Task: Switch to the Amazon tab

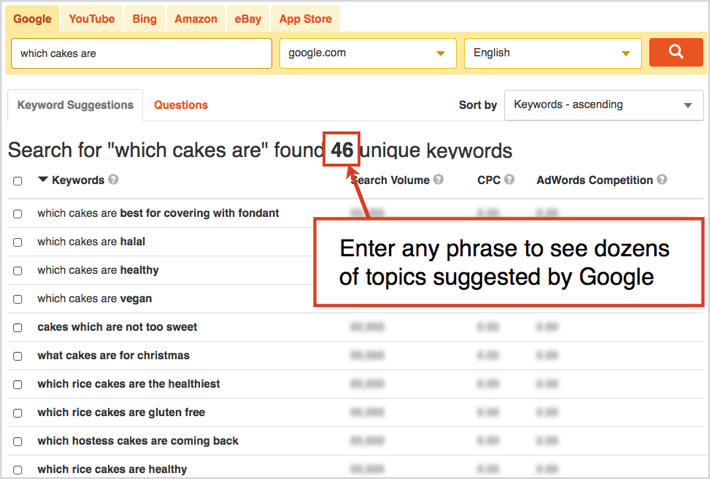Action: [196, 19]
